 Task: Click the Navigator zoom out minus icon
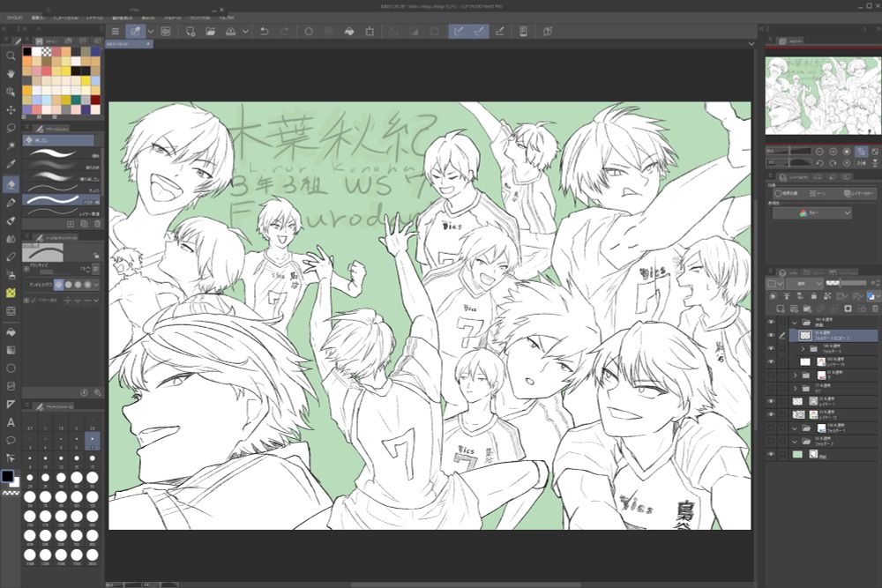[819, 152]
